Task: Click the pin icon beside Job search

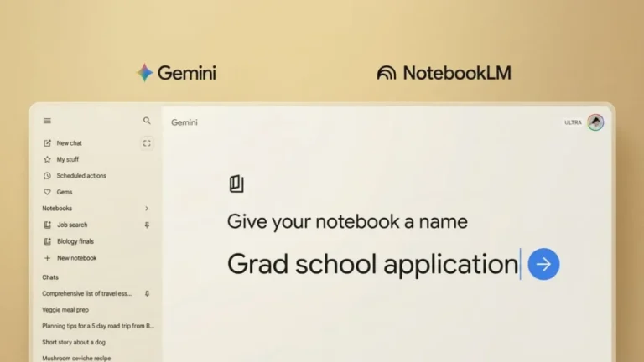Action: pyautogui.click(x=147, y=225)
